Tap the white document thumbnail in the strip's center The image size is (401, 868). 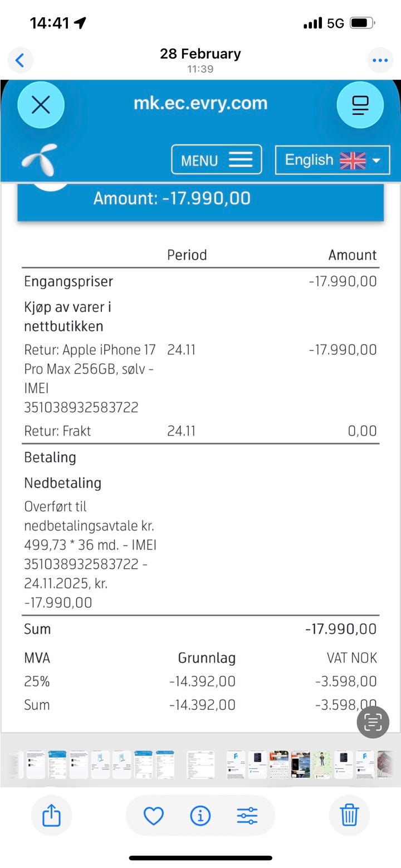coord(200,764)
